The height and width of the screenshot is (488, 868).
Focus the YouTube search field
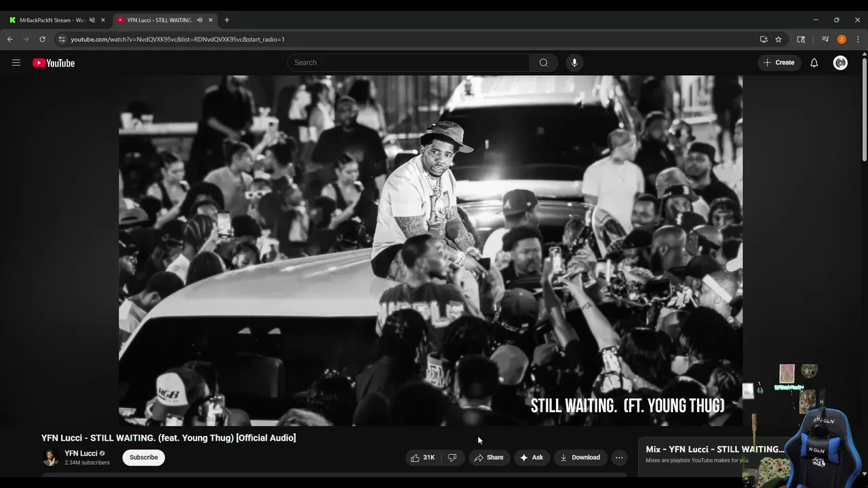(408, 63)
